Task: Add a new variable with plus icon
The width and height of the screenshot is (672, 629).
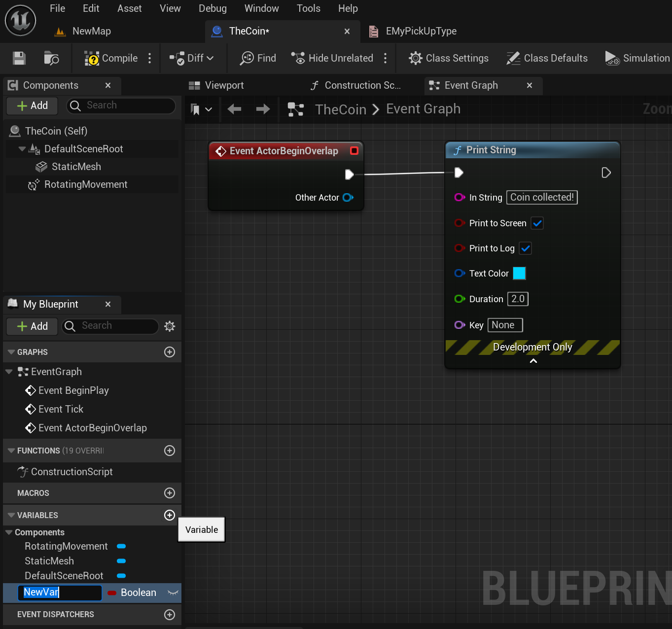Action: (170, 515)
